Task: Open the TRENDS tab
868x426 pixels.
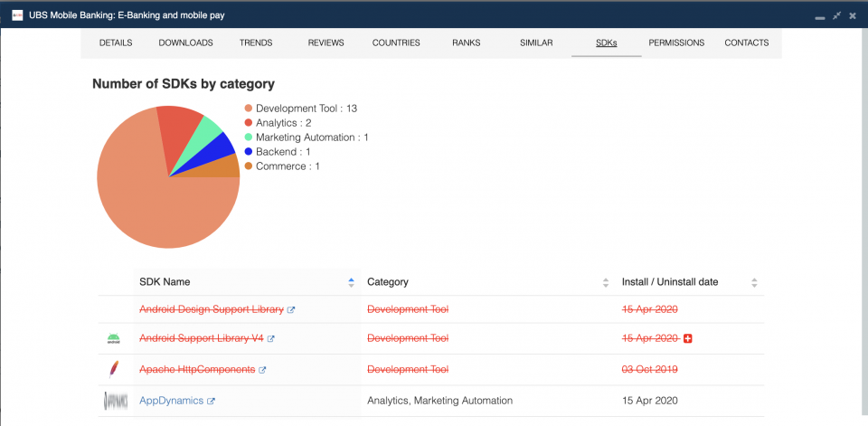Action: pyautogui.click(x=256, y=43)
